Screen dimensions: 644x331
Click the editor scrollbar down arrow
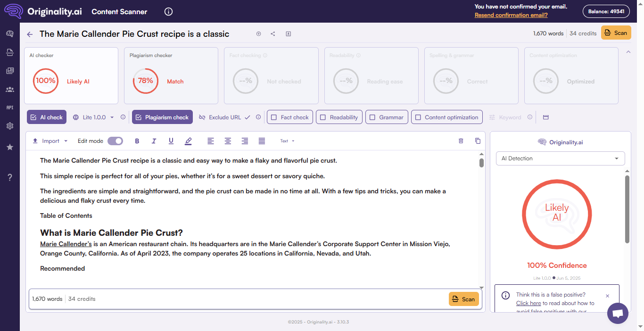coord(481,287)
